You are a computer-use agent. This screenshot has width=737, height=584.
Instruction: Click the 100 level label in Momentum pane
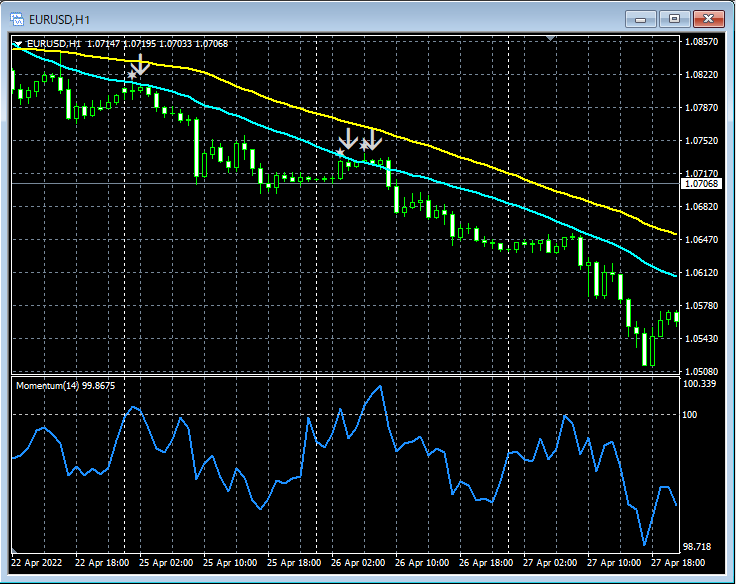[690, 414]
